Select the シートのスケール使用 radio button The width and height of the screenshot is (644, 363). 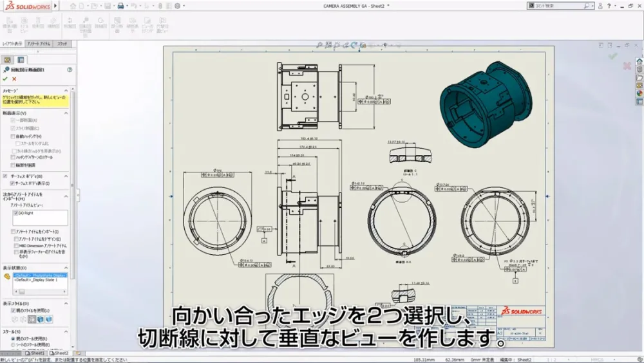(13, 345)
